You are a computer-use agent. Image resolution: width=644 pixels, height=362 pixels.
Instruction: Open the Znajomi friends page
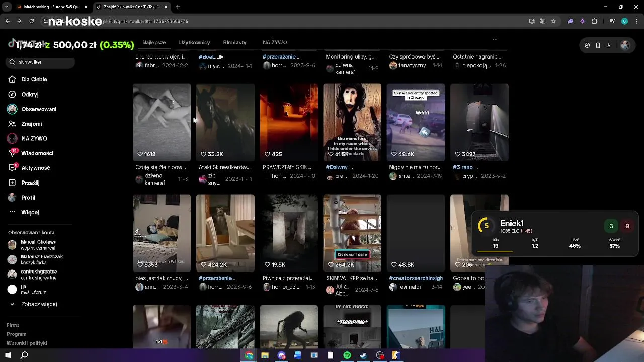[x=25, y=124]
